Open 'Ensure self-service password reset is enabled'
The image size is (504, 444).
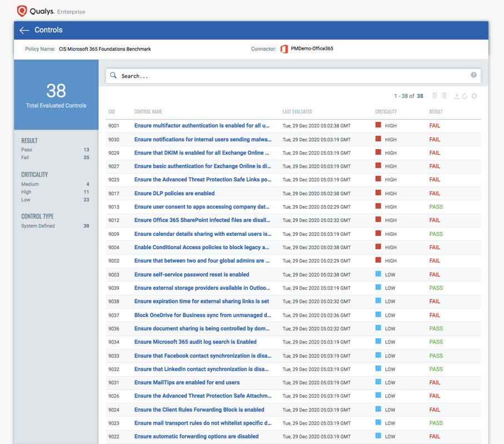[191, 274]
